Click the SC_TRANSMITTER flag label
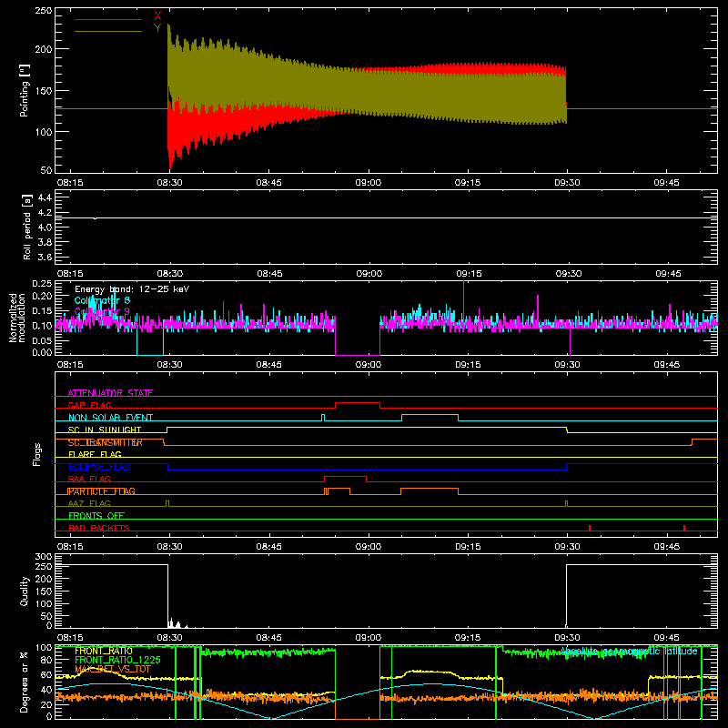This screenshot has height=728, width=728. pos(105,442)
